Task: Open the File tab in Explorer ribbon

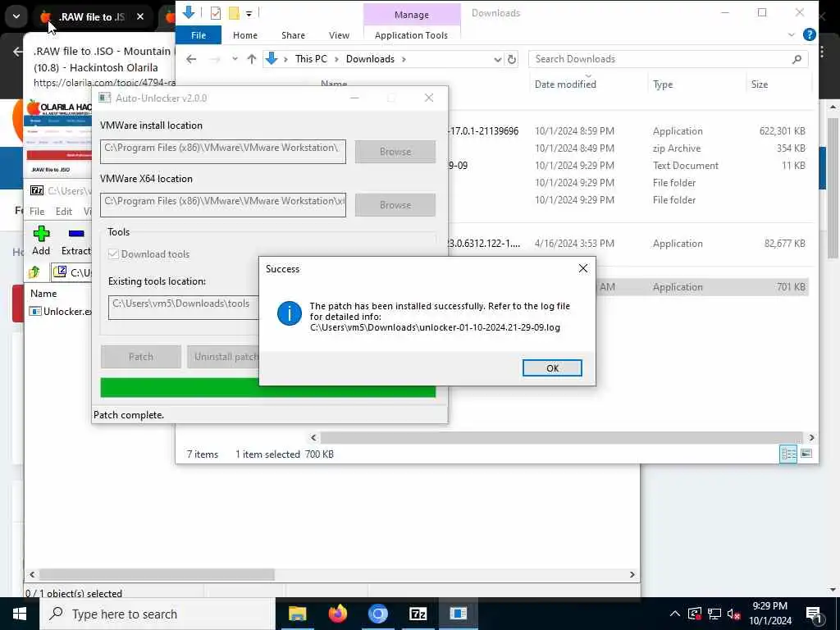Action: click(199, 35)
